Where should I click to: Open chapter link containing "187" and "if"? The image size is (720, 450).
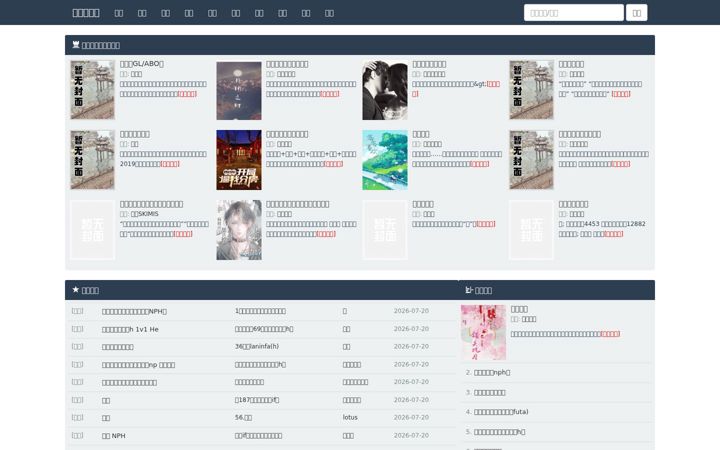257,400
